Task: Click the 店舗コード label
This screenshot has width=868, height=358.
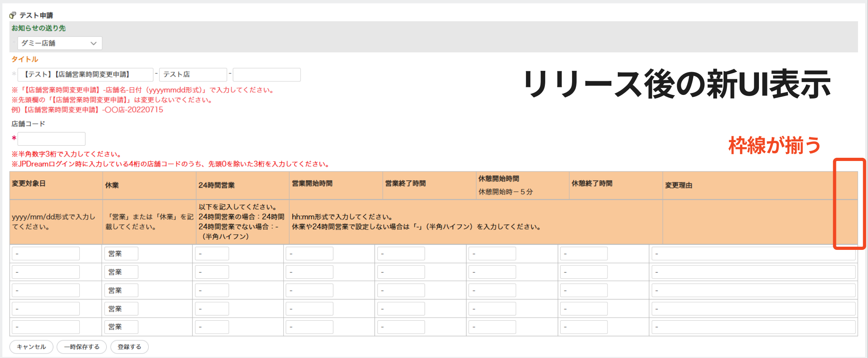Action: (28, 124)
